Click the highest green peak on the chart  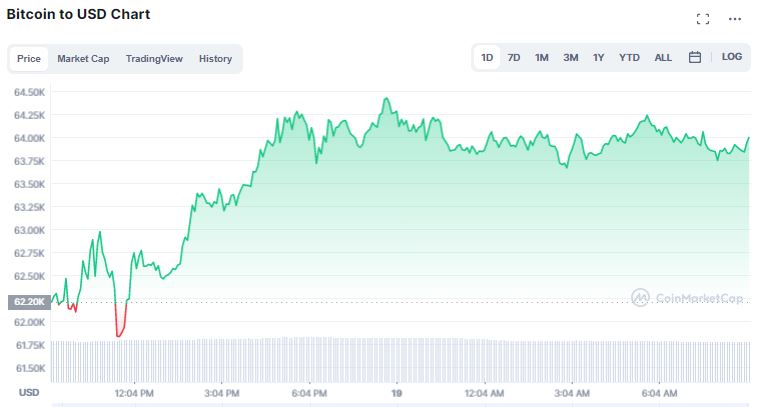click(x=386, y=99)
